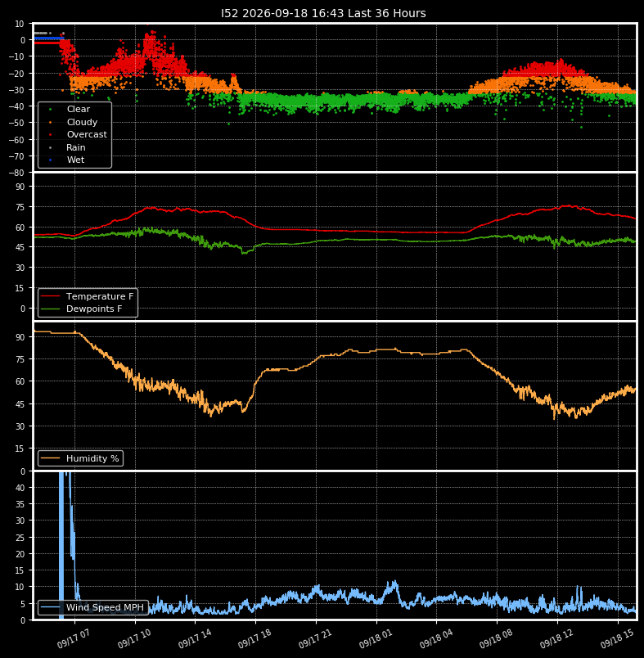Image resolution: width=644 pixels, height=658 pixels.
Task: Select the 'Dewpoints F' legend label
Action: click(94, 309)
